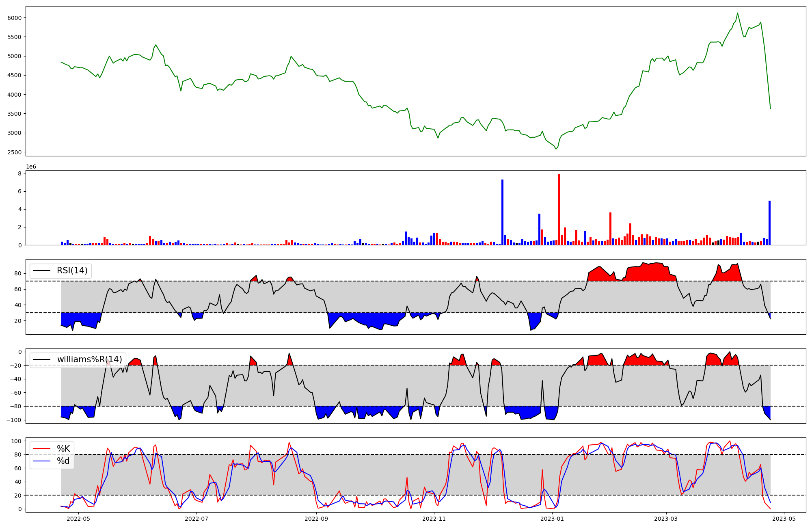
Task: Click the 2500 price axis tick label
Action: coord(15,152)
